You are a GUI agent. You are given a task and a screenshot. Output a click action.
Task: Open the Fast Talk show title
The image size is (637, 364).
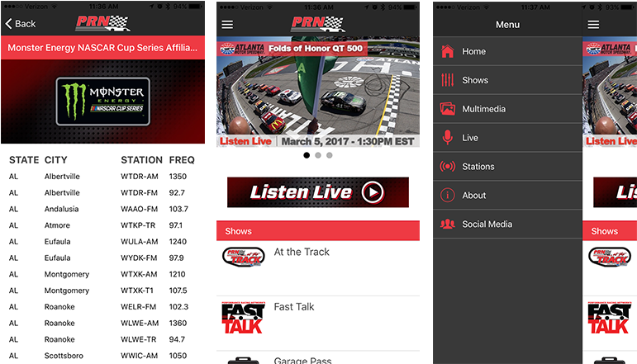294,307
